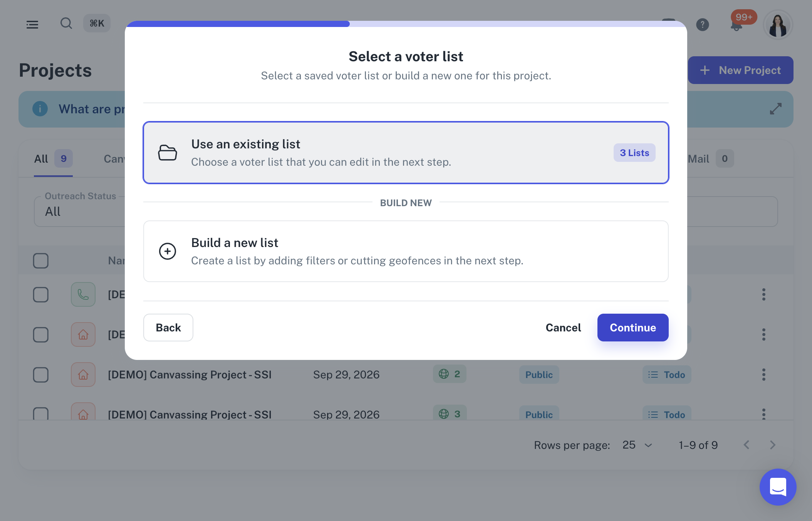Click Cancel in the dialog
The height and width of the screenshot is (521, 812).
coord(563,328)
